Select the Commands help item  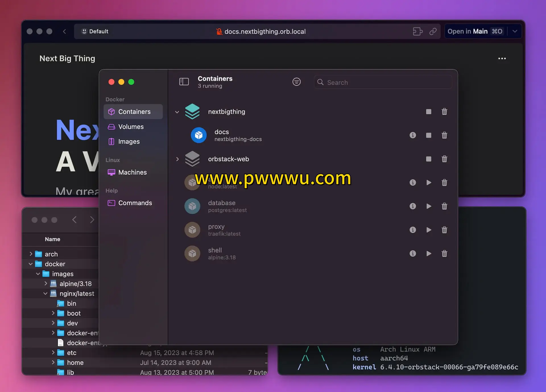click(135, 203)
